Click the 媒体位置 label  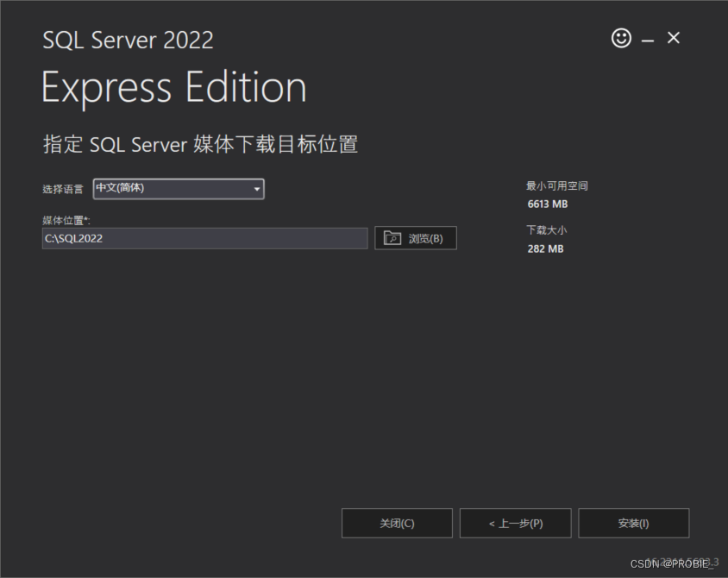(x=66, y=220)
